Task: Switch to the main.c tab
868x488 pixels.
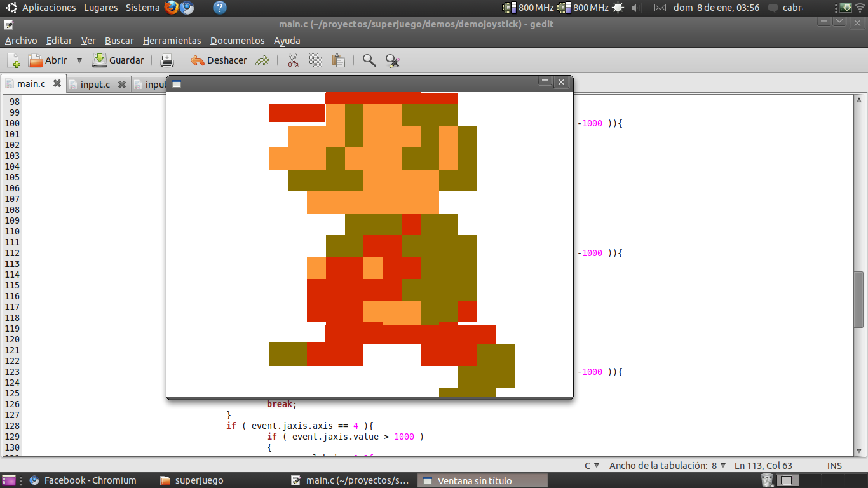Action: (31, 84)
